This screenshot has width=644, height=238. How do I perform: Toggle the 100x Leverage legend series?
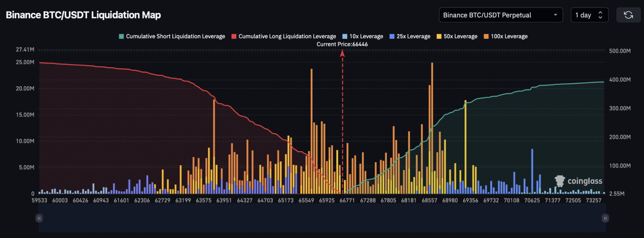point(506,36)
